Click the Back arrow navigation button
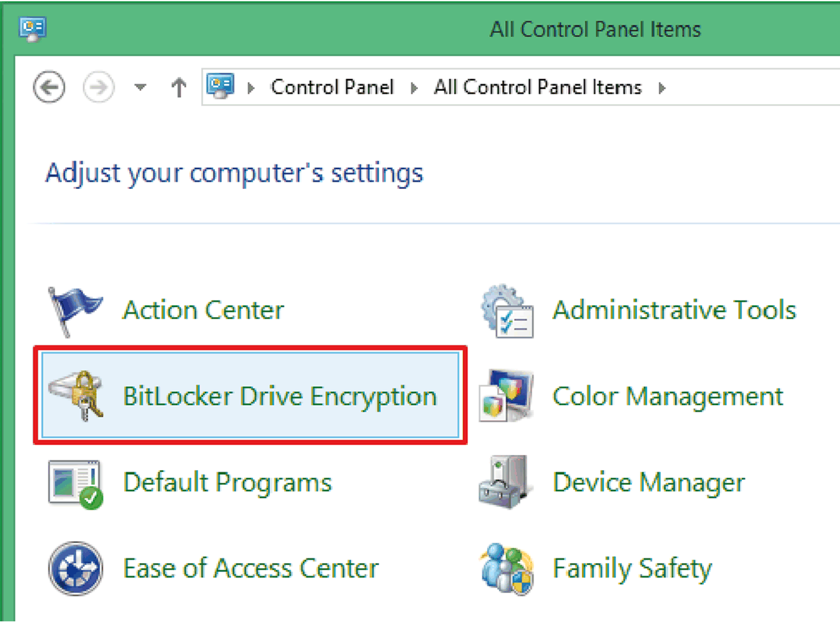Screen dimensions: 840x622 49,88
